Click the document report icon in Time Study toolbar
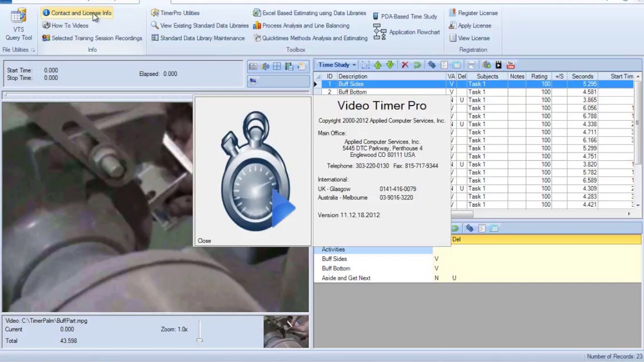This screenshot has height=362, width=644. click(x=444, y=65)
